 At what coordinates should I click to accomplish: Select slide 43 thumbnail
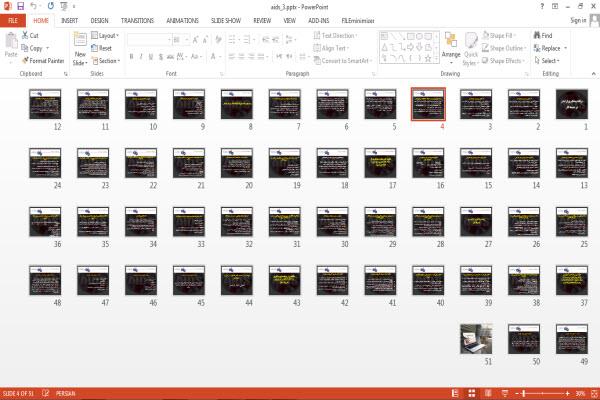(285, 281)
